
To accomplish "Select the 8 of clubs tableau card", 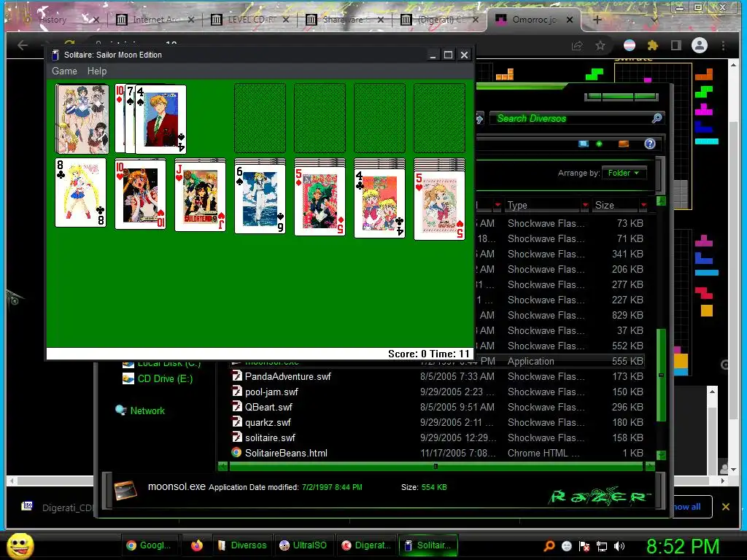I will [81, 192].
